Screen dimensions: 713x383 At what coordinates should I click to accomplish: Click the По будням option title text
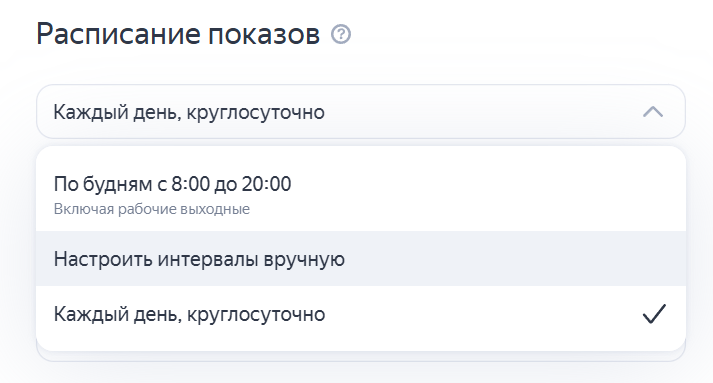tap(172, 184)
